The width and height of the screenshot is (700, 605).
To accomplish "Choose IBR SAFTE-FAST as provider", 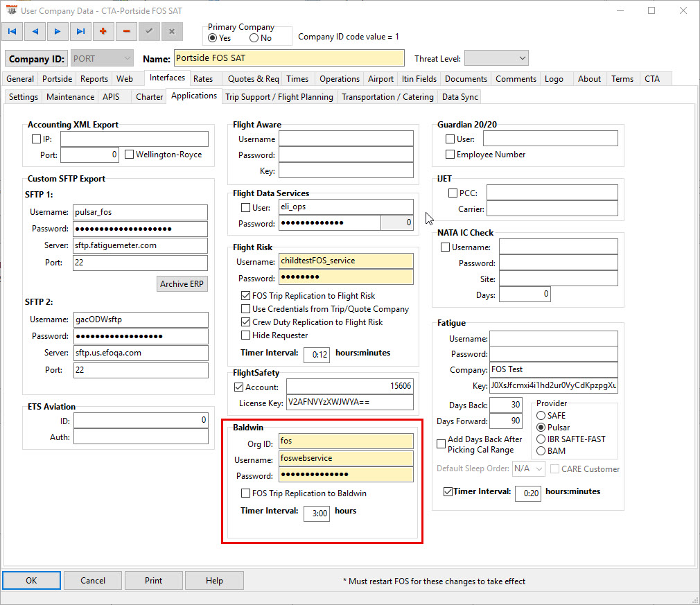I will pyautogui.click(x=541, y=439).
